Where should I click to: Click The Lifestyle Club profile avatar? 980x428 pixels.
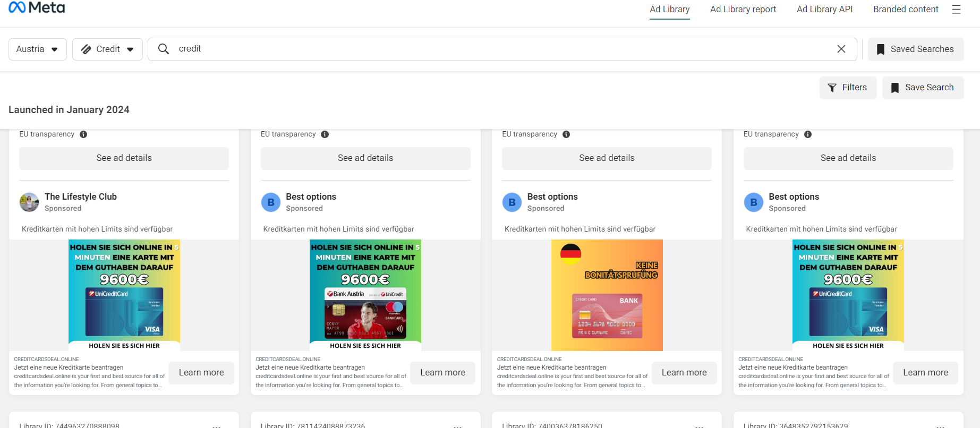(29, 202)
